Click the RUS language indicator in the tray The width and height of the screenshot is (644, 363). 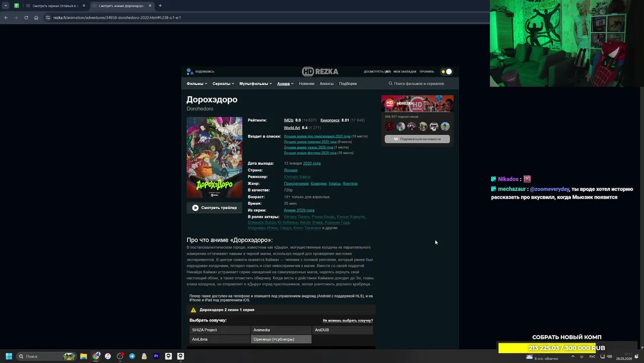(593, 357)
